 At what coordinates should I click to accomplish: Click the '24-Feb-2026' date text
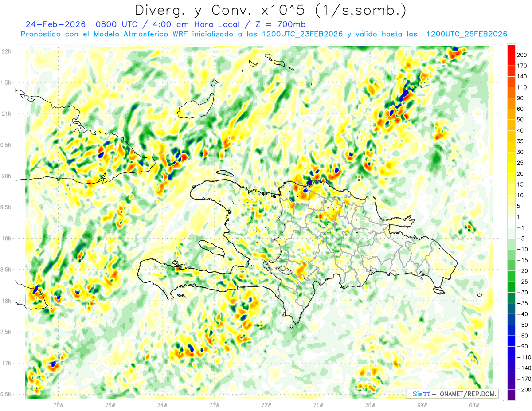coord(55,24)
